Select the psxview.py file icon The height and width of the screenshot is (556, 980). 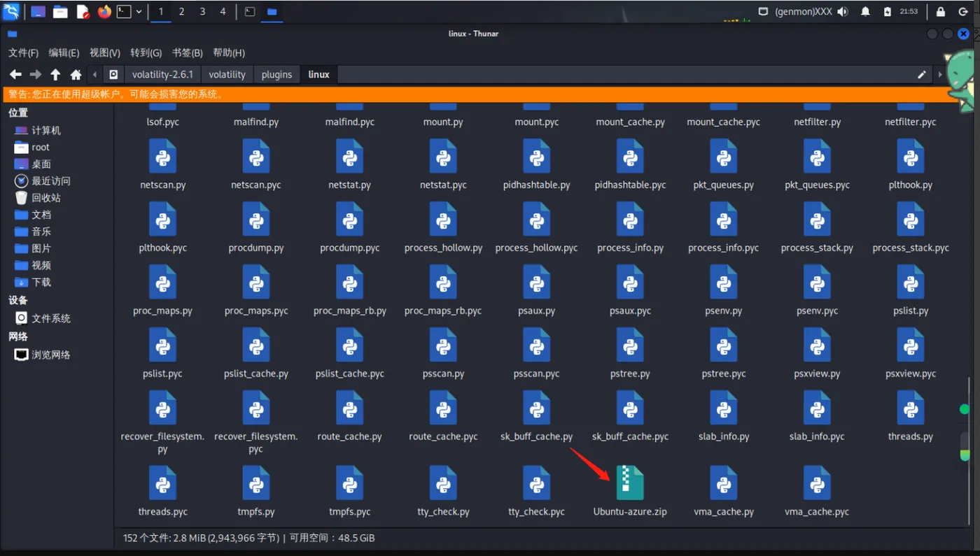coord(817,345)
